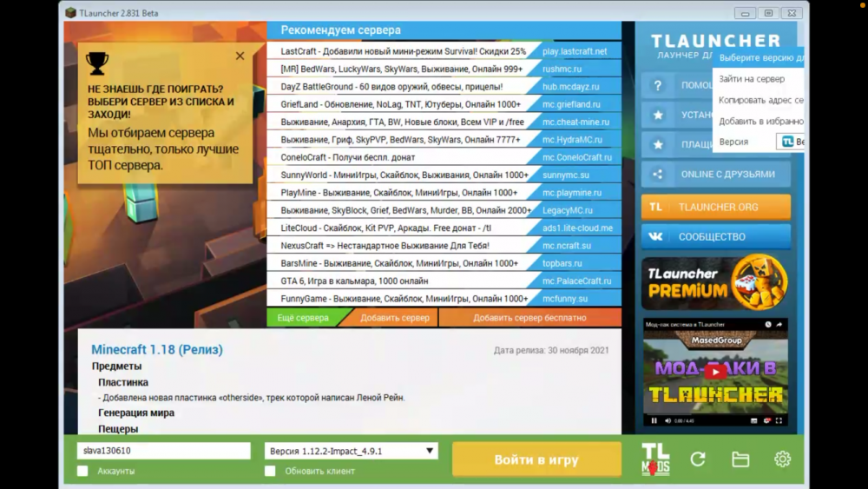Click the share icon beside Online с друзьями
The image size is (868, 489).
(658, 174)
